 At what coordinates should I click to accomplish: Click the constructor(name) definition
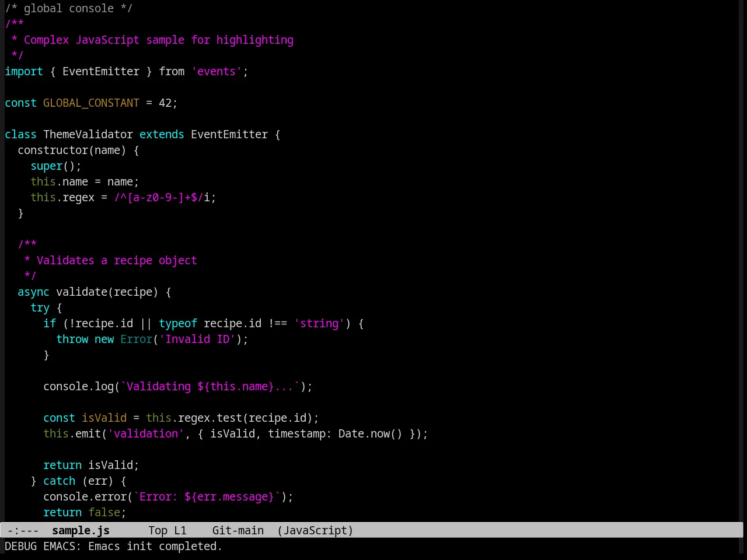point(72,150)
